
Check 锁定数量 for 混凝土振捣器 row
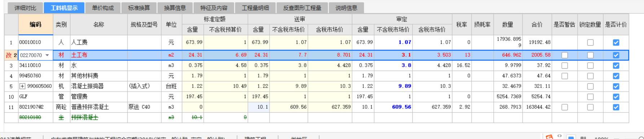coord(590,87)
